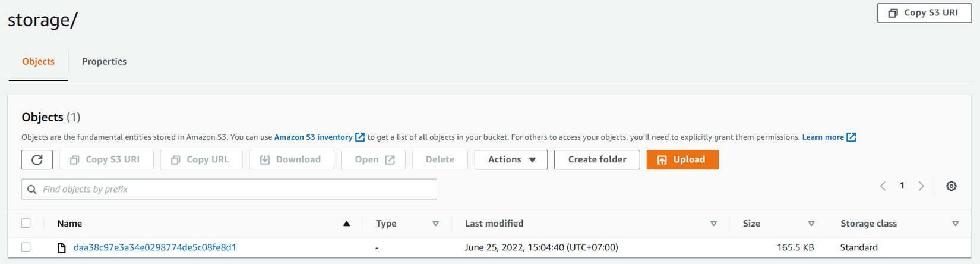The height and width of the screenshot is (264, 980).
Task: Toggle the select all objects checkbox
Action: coord(26,223)
